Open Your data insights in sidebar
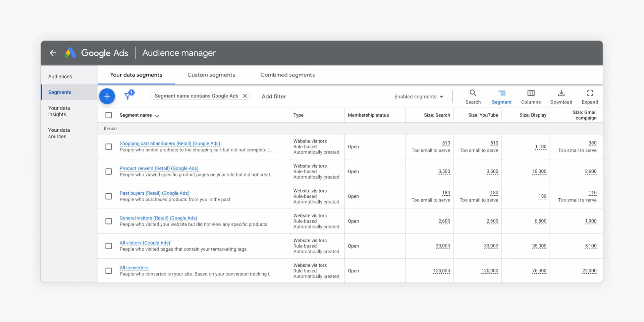The width and height of the screenshot is (644, 322). point(59,111)
